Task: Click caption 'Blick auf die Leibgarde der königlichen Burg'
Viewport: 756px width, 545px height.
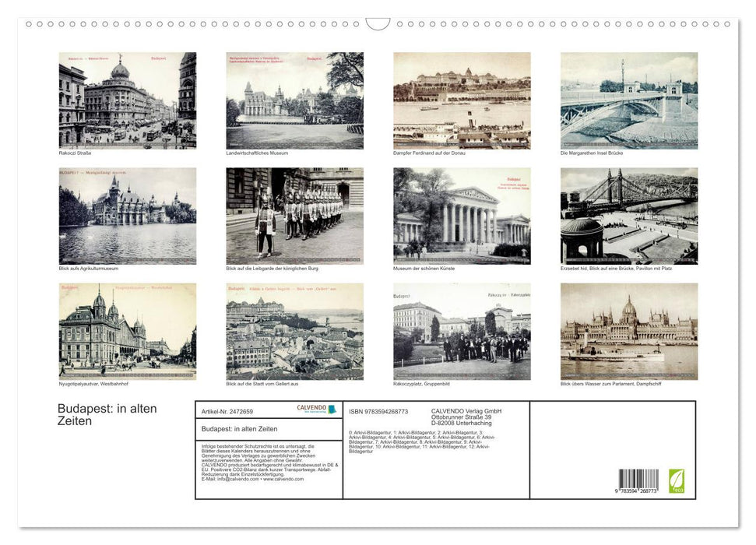Action: click(x=272, y=268)
